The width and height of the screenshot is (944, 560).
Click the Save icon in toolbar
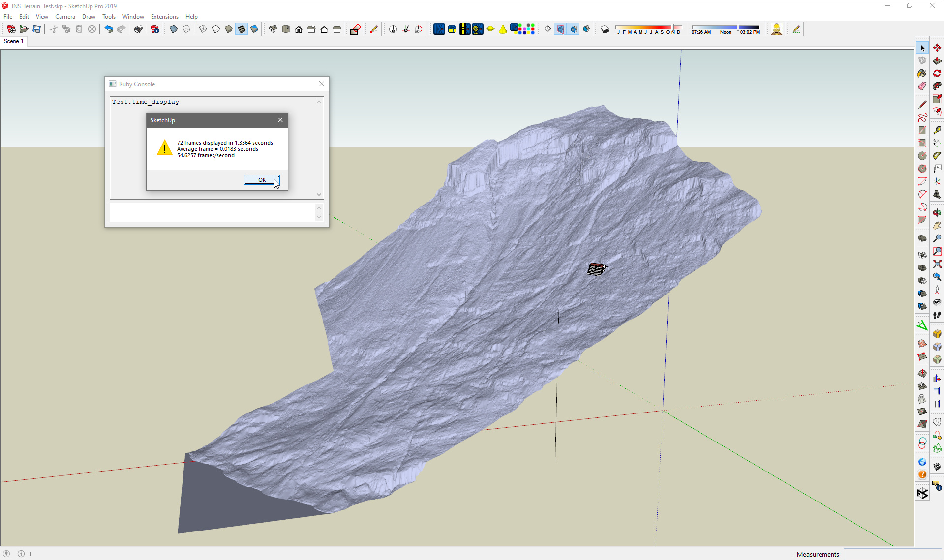click(37, 29)
